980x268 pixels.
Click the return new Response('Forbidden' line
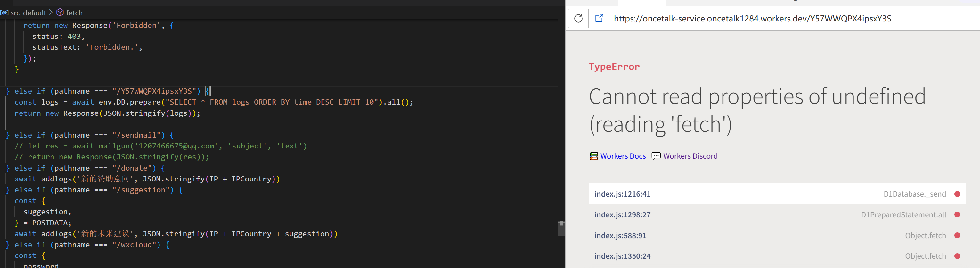pos(99,25)
